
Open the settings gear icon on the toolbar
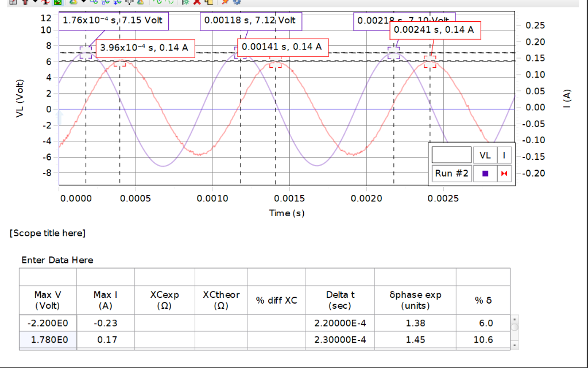(x=237, y=3)
